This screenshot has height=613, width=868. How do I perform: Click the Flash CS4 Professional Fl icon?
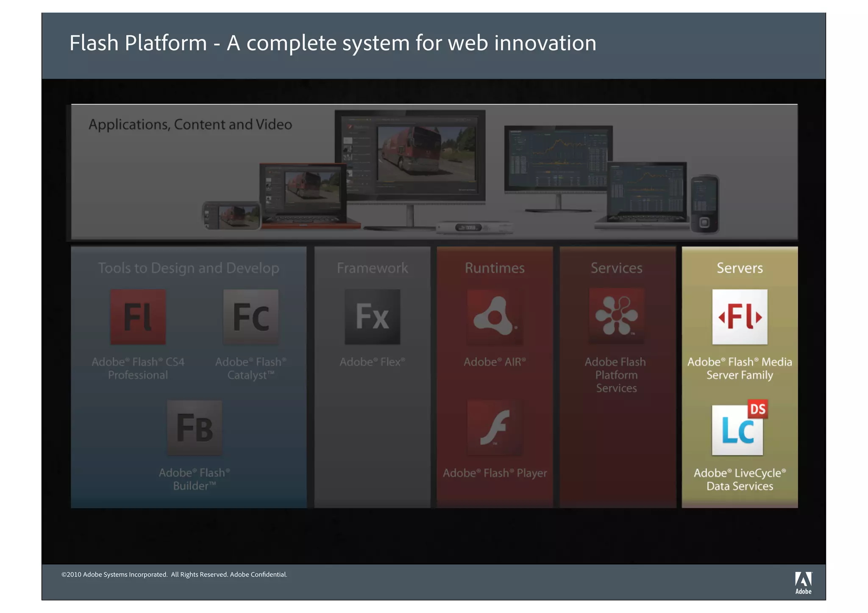click(138, 316)
